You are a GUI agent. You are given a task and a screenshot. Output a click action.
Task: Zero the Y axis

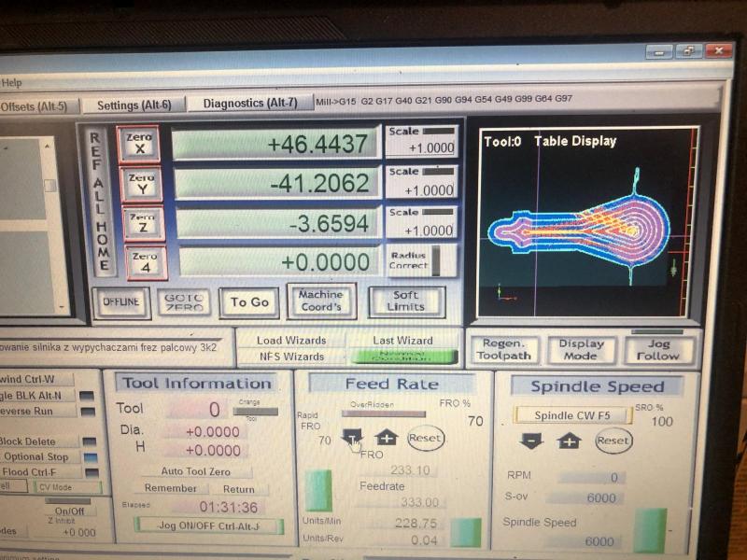[141, 184]
